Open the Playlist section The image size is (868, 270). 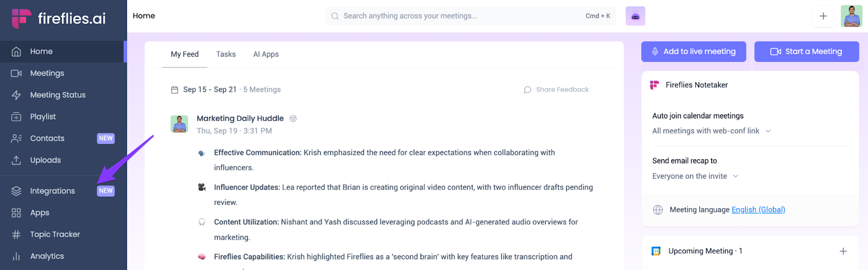point(43,117)
